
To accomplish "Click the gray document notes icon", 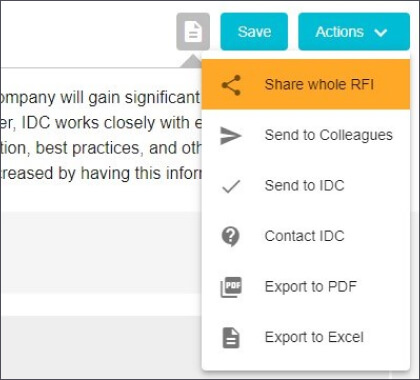I will point(193,32).
